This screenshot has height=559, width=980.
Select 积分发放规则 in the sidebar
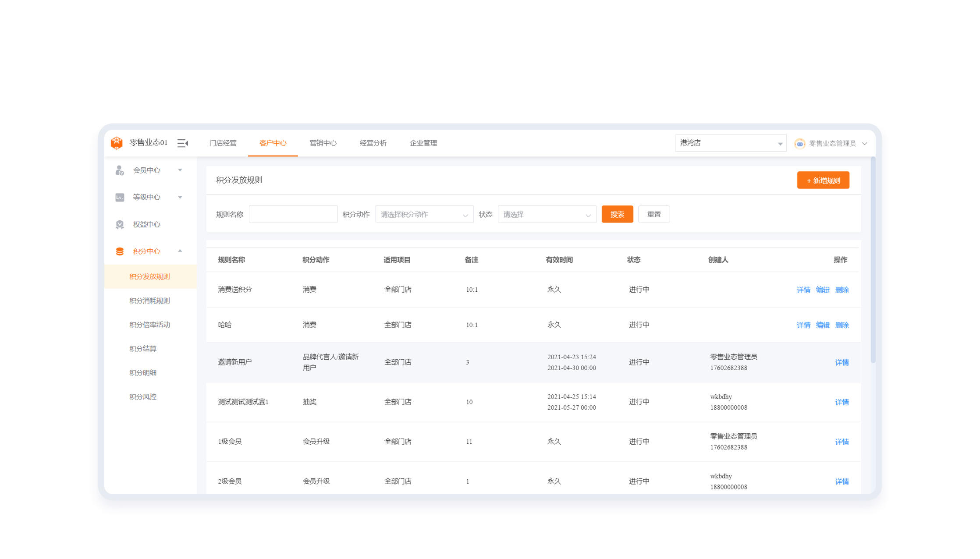click(150, 276)
